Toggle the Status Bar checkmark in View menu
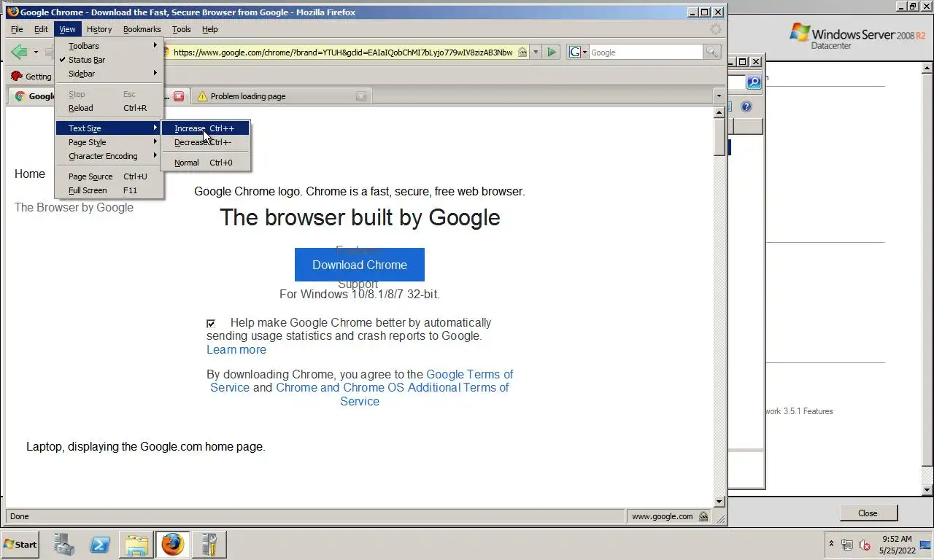 click(x=109, y=60)
